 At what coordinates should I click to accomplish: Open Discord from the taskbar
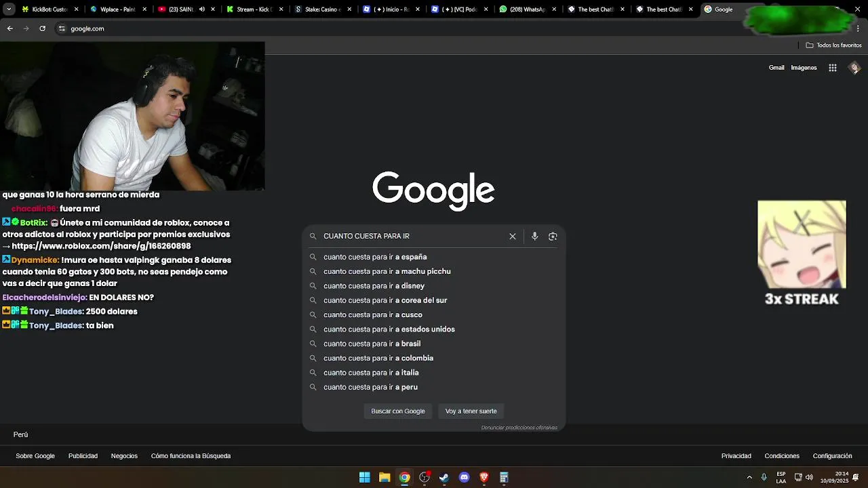pyautogui.click(x=464, y=477)
